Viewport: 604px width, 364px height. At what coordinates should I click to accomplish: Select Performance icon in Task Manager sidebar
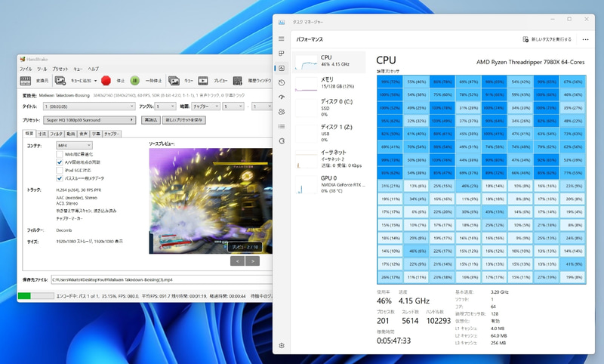click(282, 68)
